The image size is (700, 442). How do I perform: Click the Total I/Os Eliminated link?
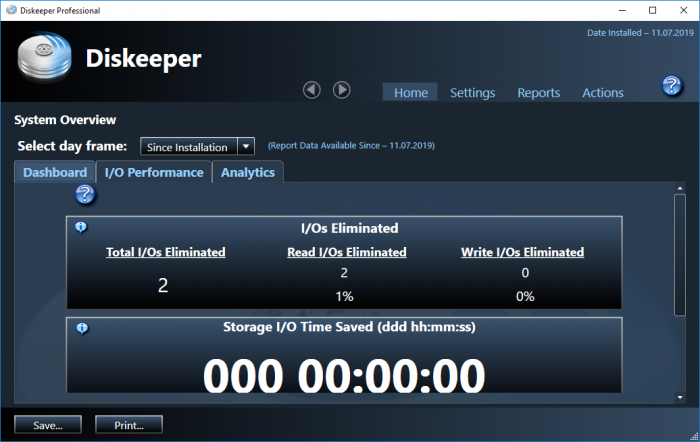[x=166, y=252]
